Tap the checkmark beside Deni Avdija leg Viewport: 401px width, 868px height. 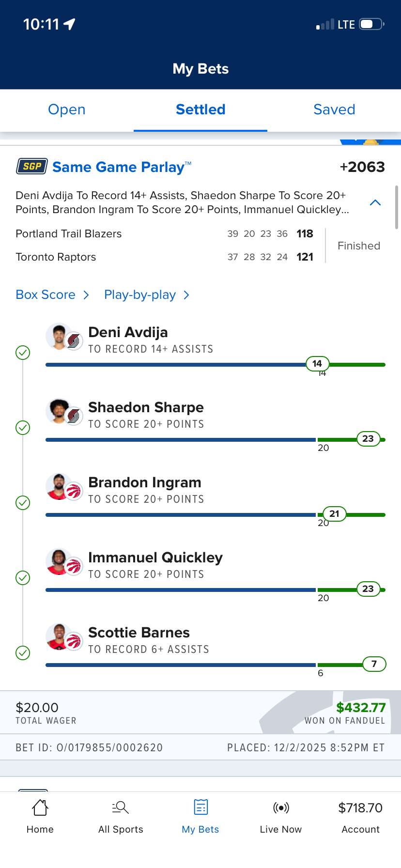(x=23, y=353)
